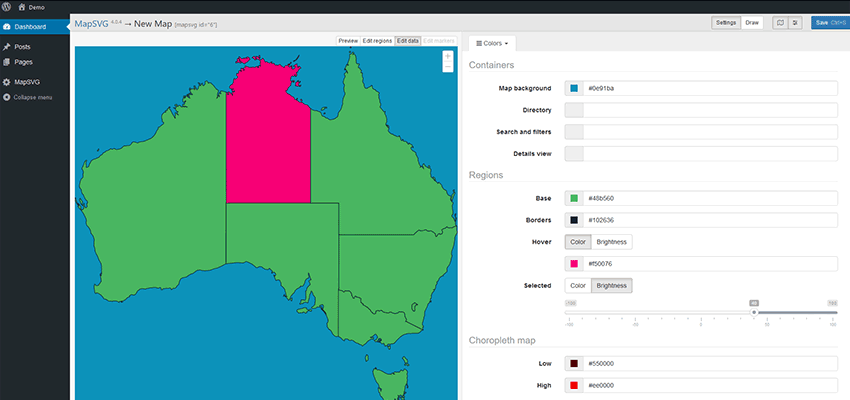Click the map view icon beside Draw
Viewport: 850px width, 400px height.
click(779, 22)
